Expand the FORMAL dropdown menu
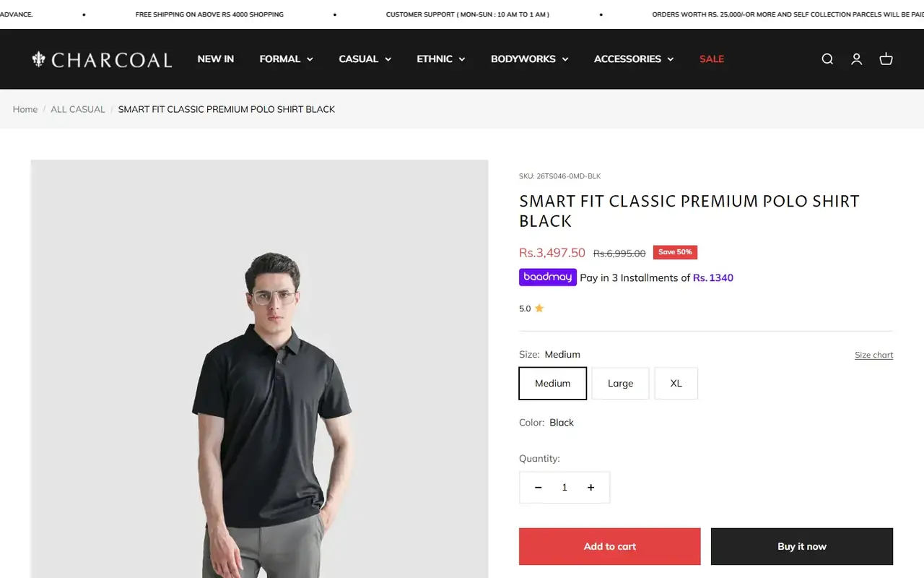This screenshot has height=578, width=924. click(286, 59)
